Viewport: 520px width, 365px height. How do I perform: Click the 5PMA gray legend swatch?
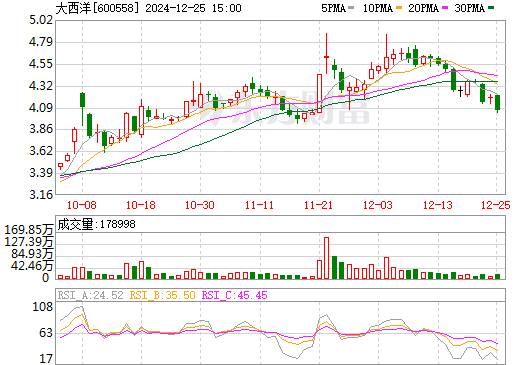pyautogui.click(x=351, y=8)
